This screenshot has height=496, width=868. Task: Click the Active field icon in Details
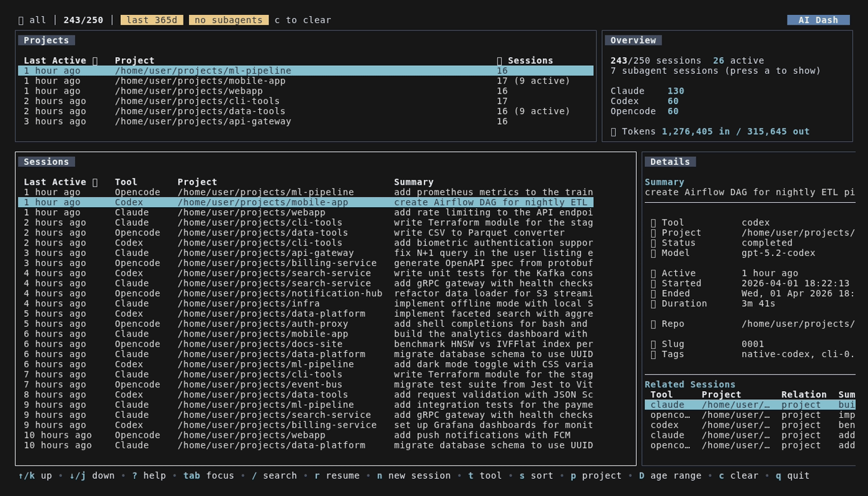pyautogui.click(x=653, y=273)
